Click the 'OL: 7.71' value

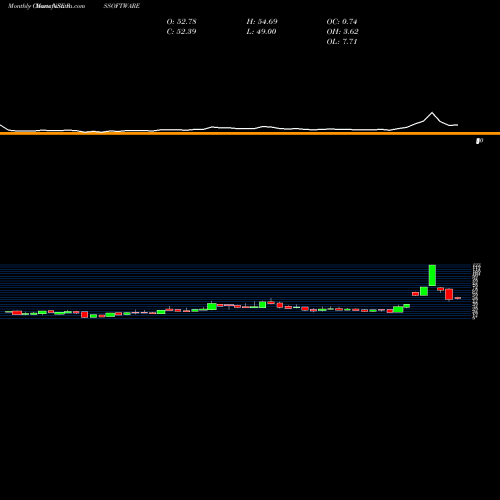point(342,42)
